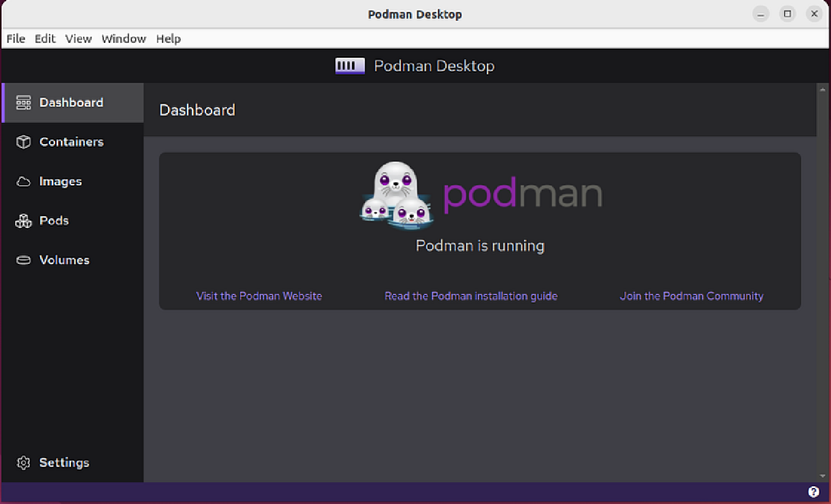Open the Volumes section
The height and width of the screenshot is (504, 831).
click(64, 260)
